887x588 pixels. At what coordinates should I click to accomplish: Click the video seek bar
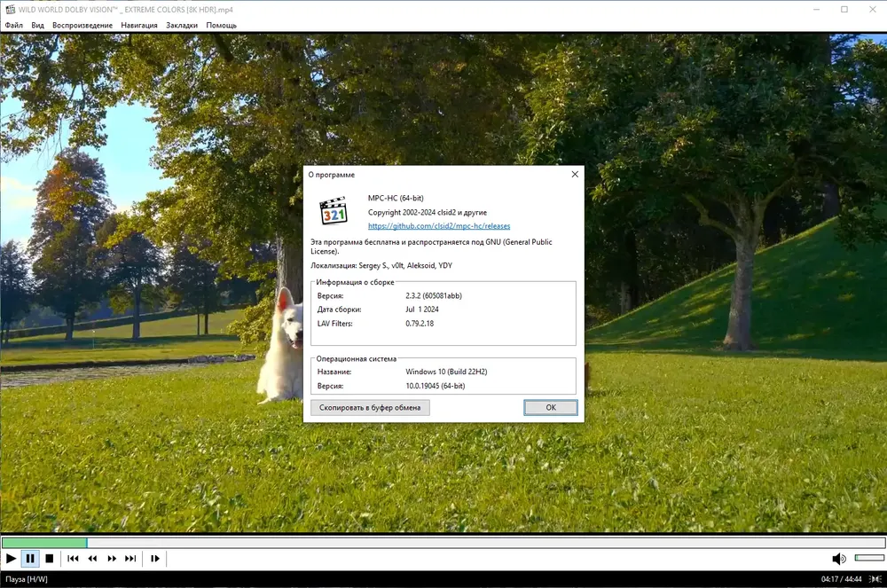click(x=443, y=543)
